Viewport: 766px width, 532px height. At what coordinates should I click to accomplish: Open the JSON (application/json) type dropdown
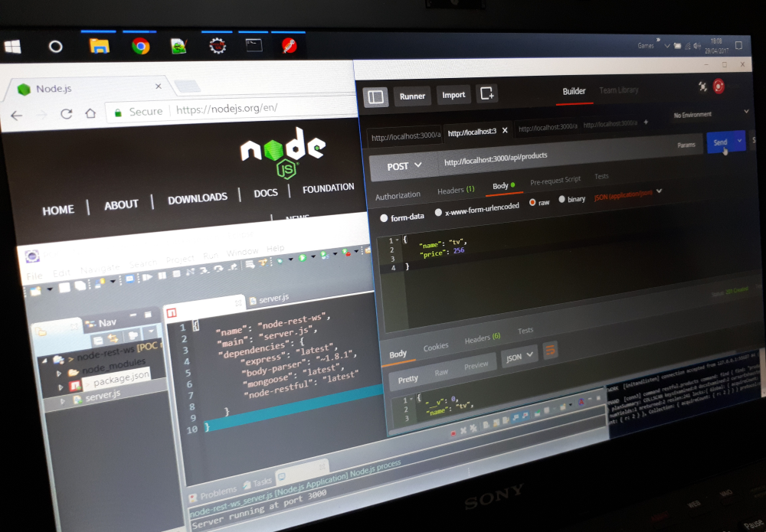628,194
